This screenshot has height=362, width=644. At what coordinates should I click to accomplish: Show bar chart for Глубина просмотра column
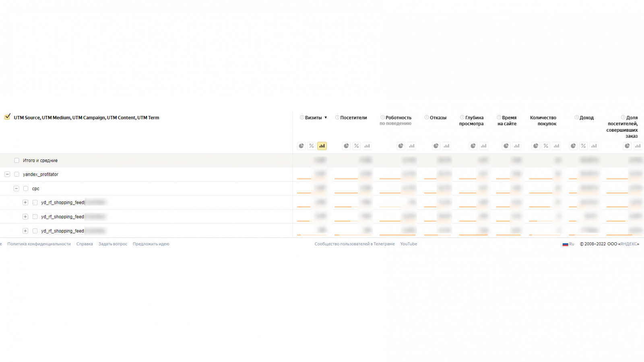[484, 146]
